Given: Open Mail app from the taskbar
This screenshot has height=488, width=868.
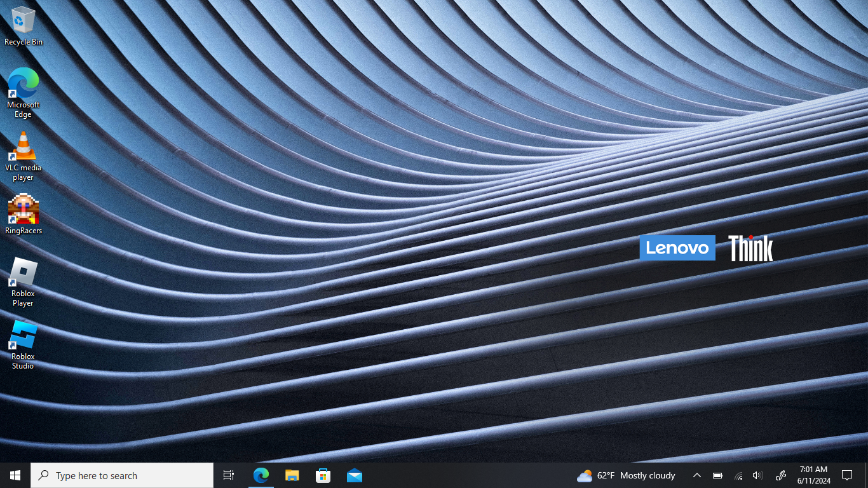Looking at the screenshot, I should pos(355,475).
